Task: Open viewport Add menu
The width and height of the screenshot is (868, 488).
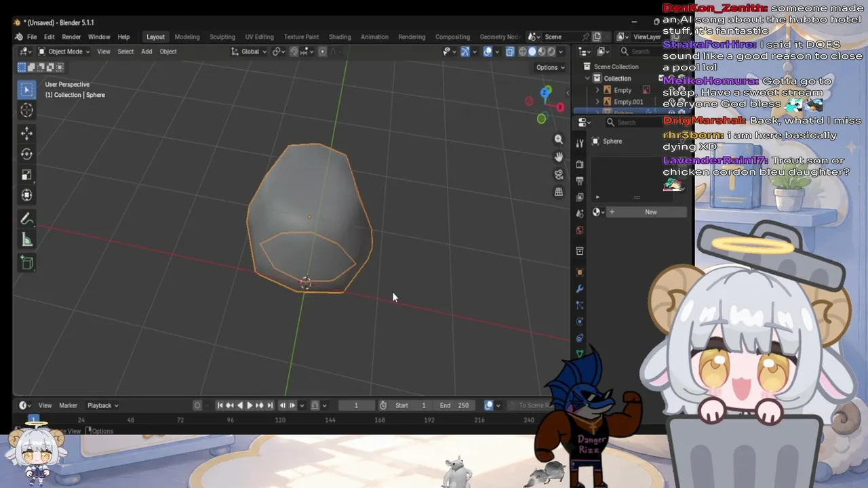Action: click(146, 52)
